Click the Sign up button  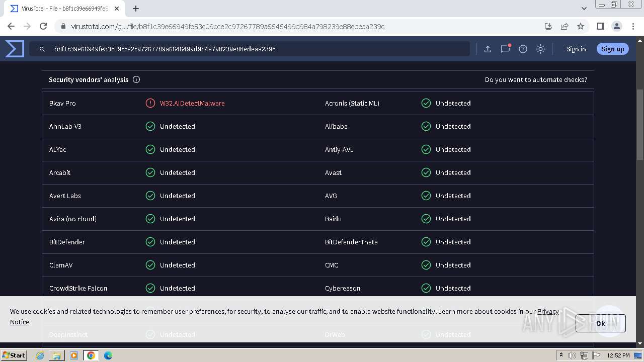(612, 49)
